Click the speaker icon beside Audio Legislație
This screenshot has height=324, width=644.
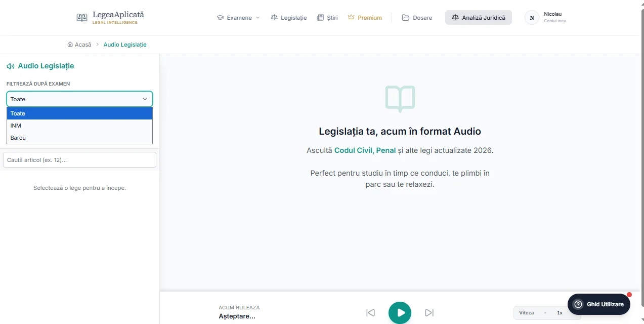coord(10,66)
